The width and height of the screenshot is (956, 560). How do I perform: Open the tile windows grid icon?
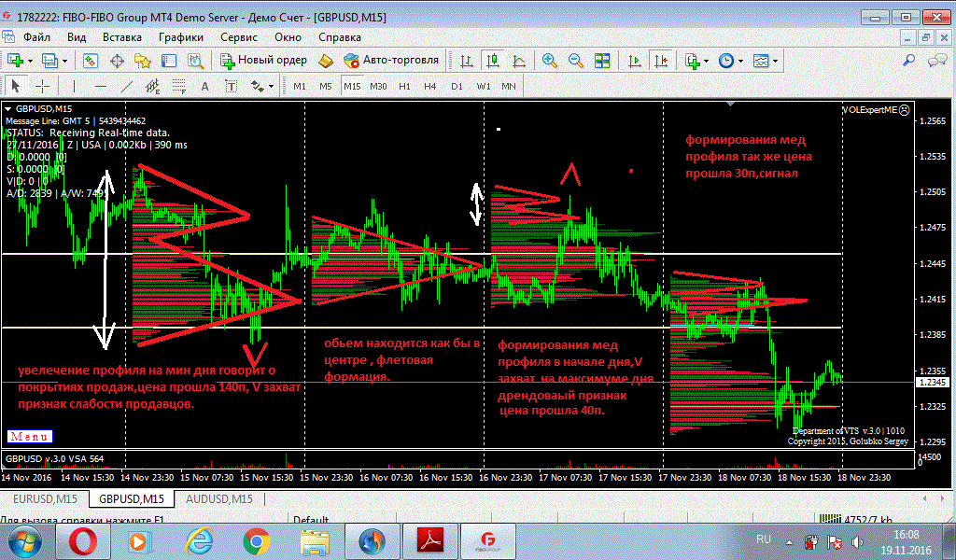(x=602, y=61)
